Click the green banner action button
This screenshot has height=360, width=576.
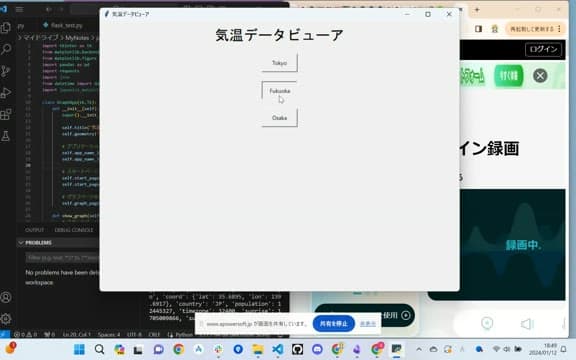(x=508, y=76)
